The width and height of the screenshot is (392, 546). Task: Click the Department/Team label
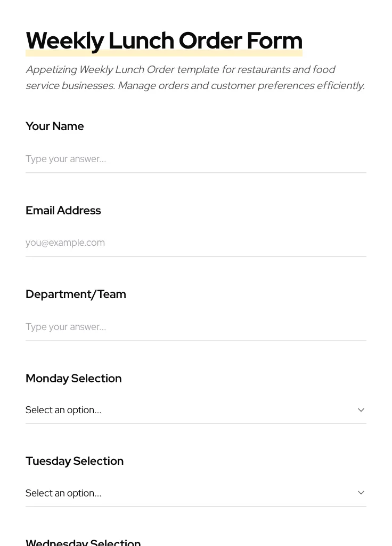76,294
